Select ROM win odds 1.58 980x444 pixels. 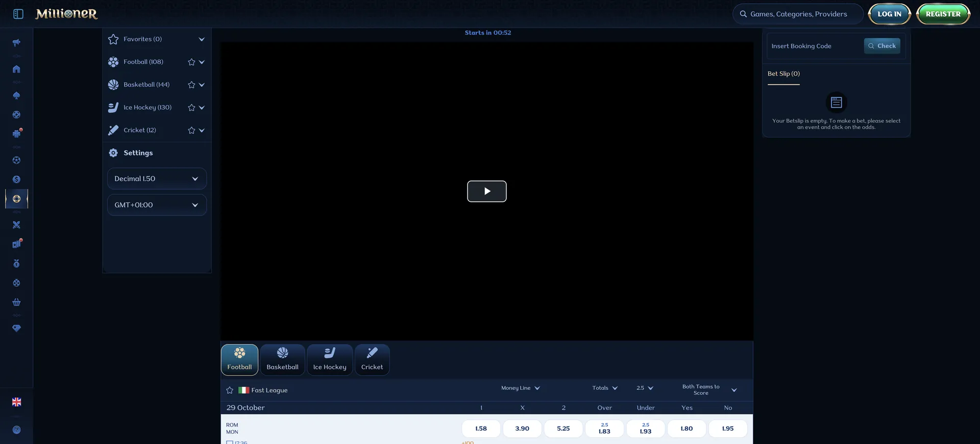(x=481, y=429)
